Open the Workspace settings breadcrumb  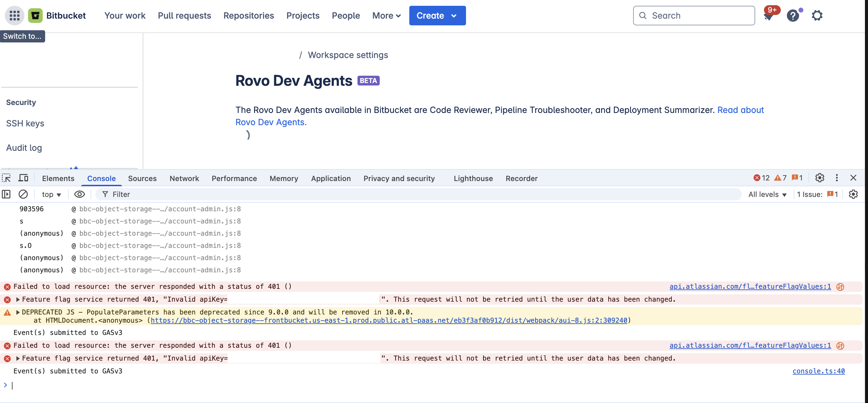348,55
